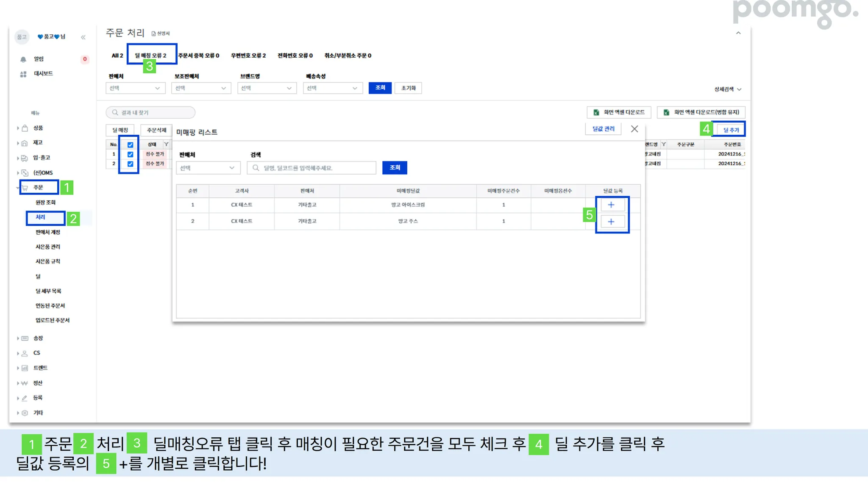Screen dimensions: 868x483
Task: Click plus icon for 망고 아이스크림 row
Action: click(611, 205)
